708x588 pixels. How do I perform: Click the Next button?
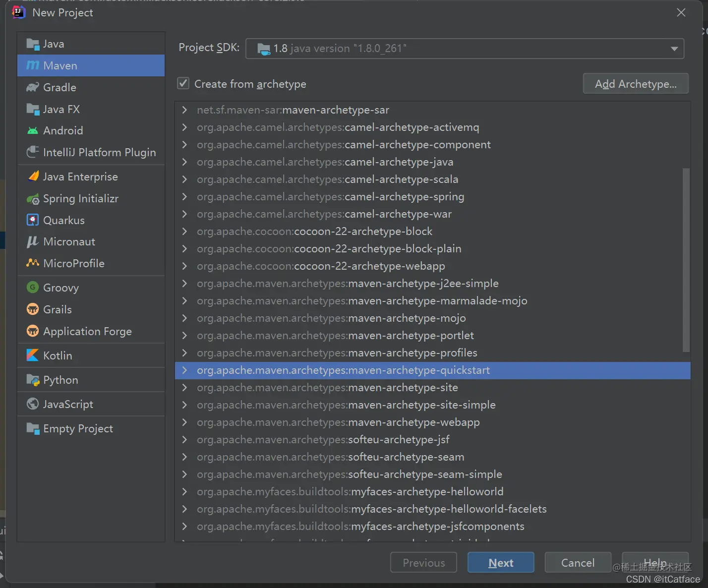[501, 562]
